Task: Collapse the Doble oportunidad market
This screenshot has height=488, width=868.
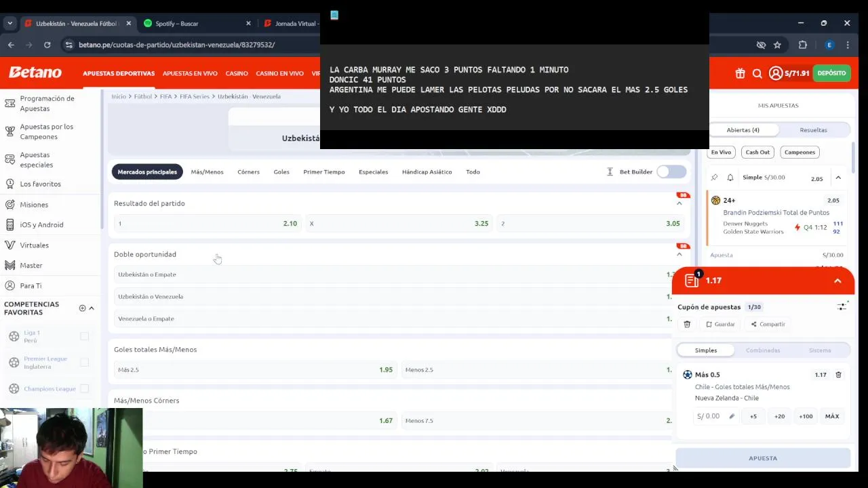Action: click(x=679, y=254)
